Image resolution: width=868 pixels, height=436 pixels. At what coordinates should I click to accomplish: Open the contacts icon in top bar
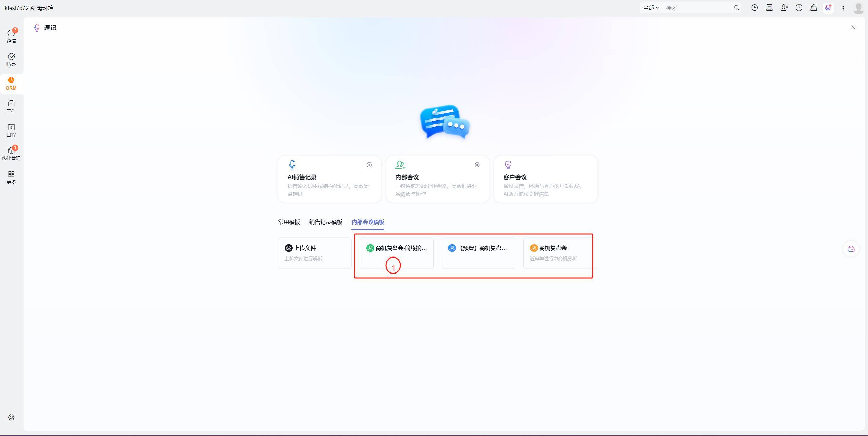pos(784,8)
